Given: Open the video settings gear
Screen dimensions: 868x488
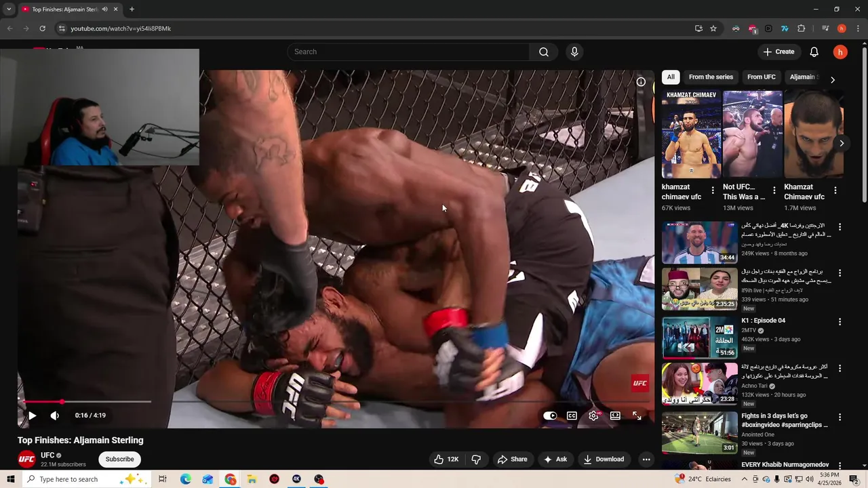Looking at the screenshot, I should click(593, 415).
